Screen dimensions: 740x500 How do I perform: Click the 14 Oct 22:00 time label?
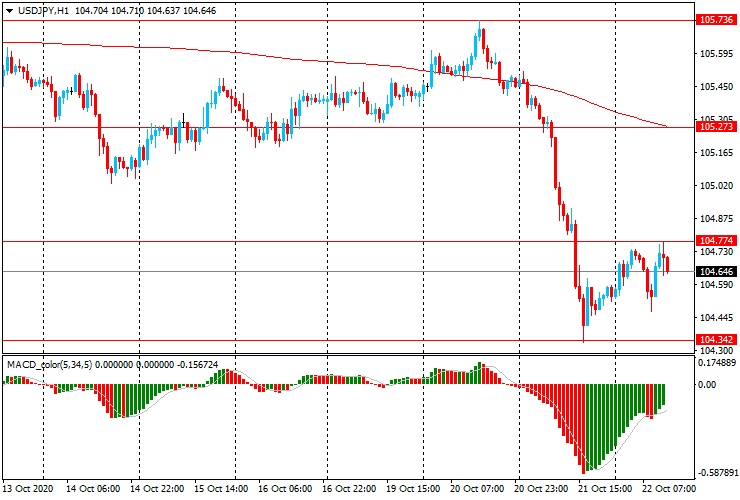(x=157, y=488)
